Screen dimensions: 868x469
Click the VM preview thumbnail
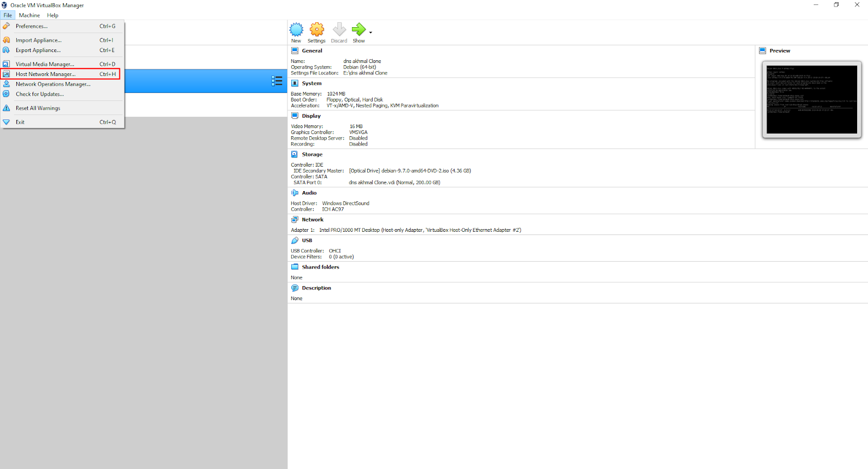812,99
